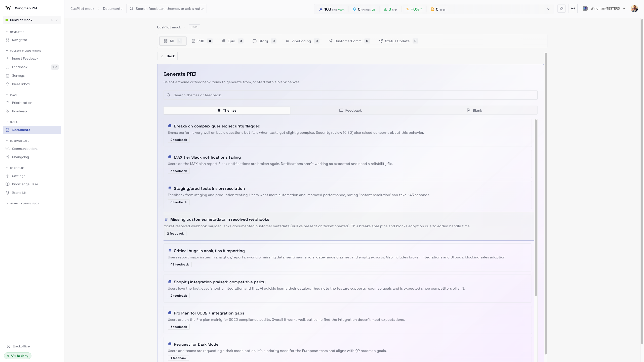The width and height of the screenshot is (644, 362).
Task: Collapse the Collect & Understand section
Action: pyautogui.click(x=7, y=51)
